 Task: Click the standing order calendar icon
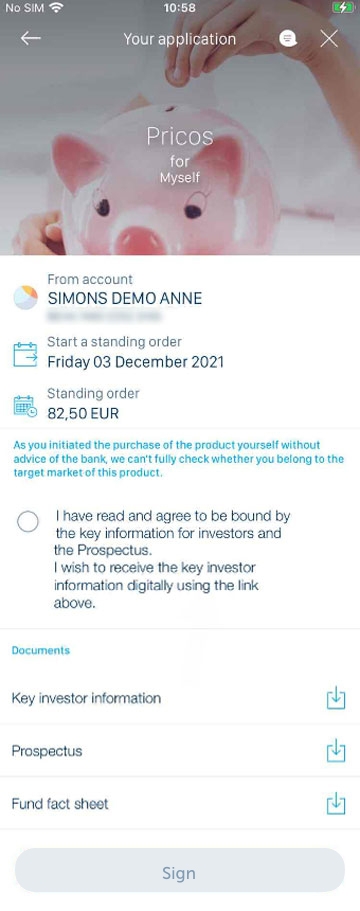click(x=25, y=406)
